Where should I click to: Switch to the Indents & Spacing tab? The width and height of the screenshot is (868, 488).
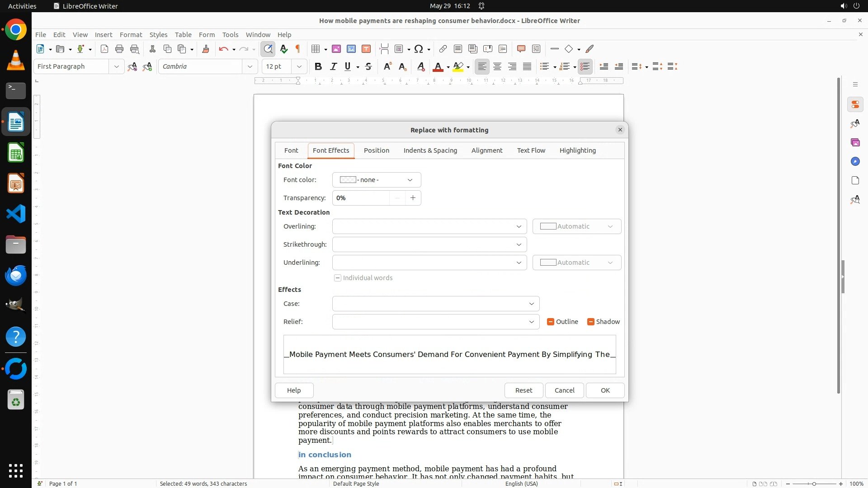pos(430,150)
